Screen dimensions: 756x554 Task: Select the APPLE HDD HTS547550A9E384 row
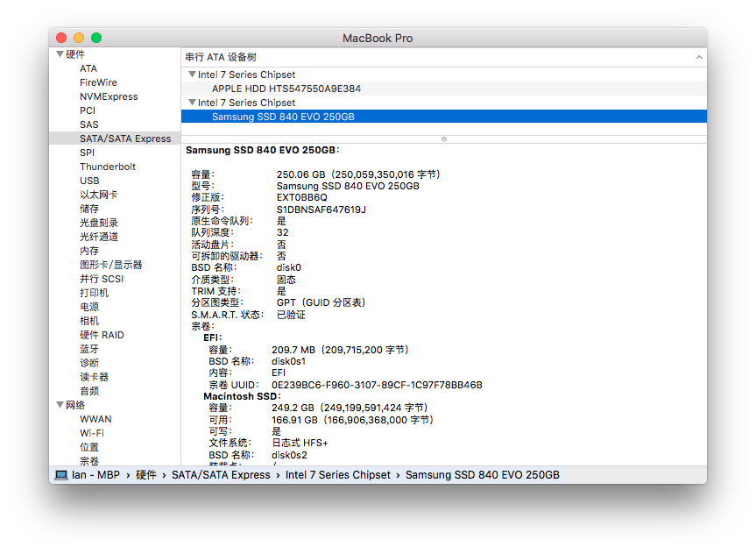(x=444, y=89)
